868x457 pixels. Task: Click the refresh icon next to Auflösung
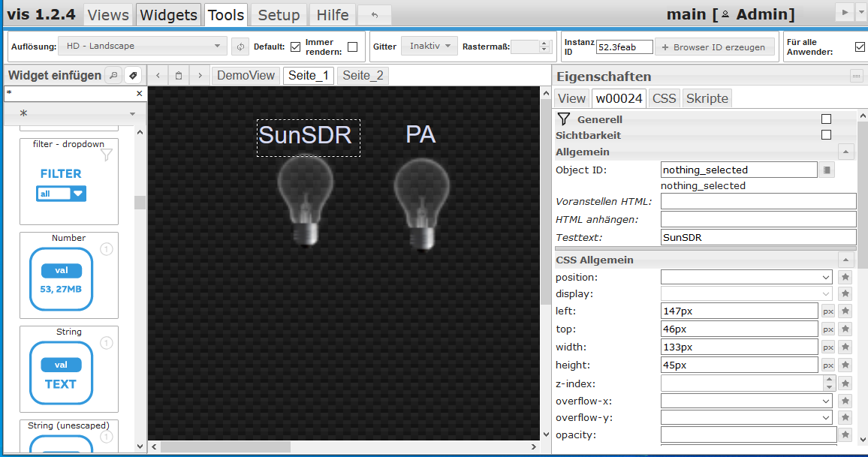(240, 47)
